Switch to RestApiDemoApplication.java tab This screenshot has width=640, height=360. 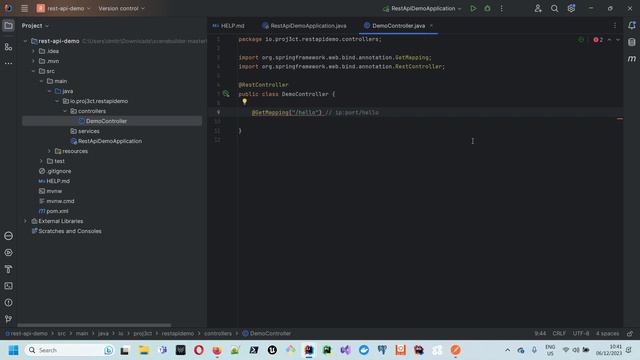304,26
